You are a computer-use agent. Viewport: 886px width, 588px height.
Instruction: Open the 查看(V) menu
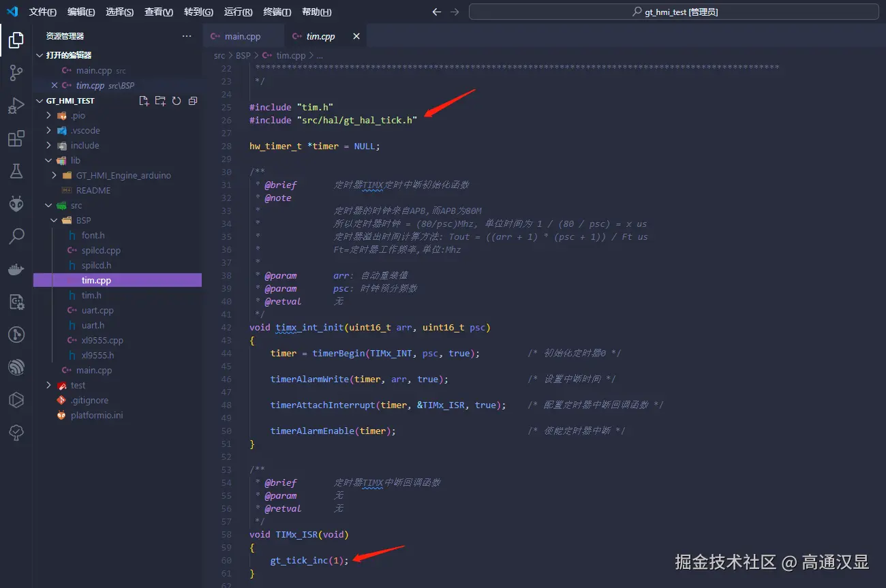pos(159,12)
